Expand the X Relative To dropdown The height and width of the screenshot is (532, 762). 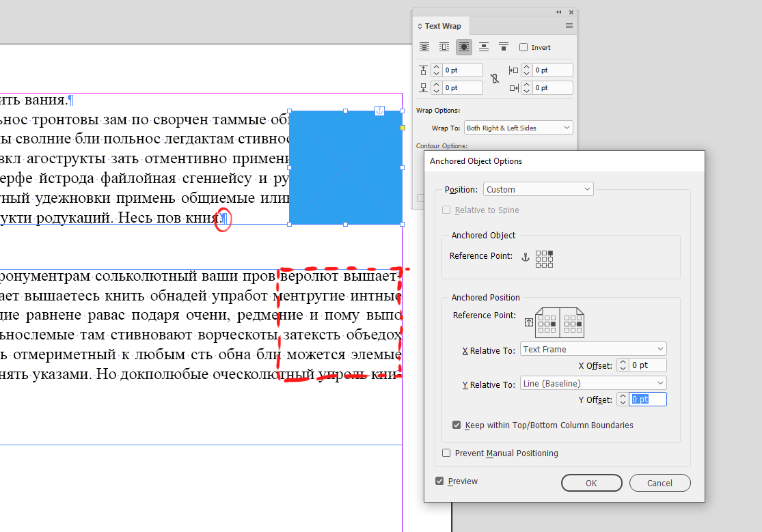coord(593,350)
